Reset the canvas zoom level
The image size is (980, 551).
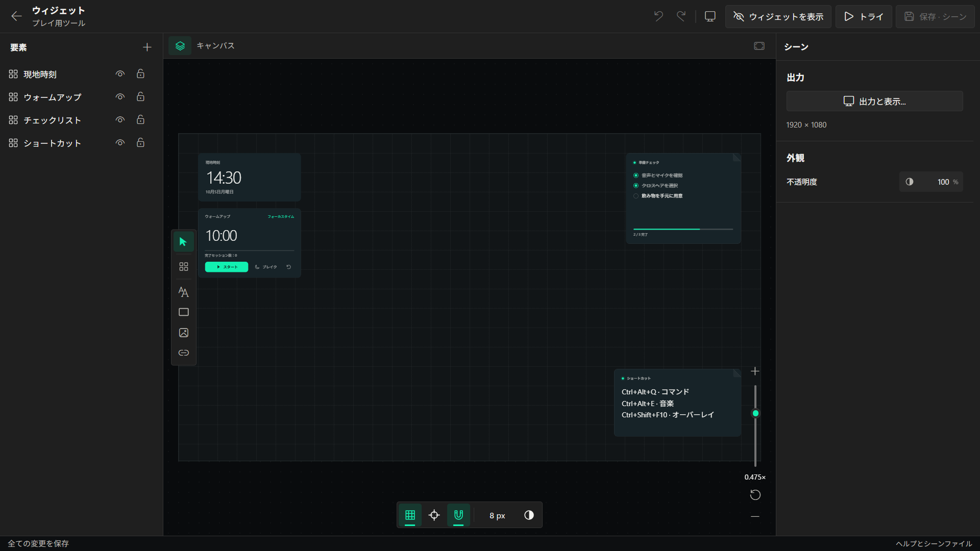point(755,495)
